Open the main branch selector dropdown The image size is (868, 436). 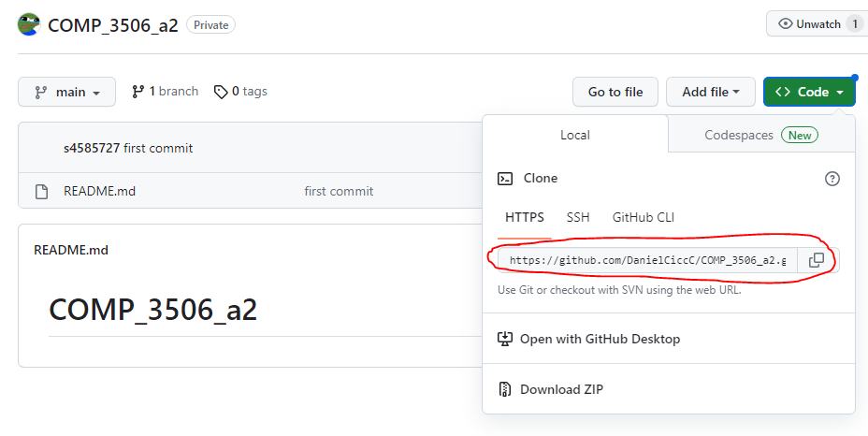[66, 92]
